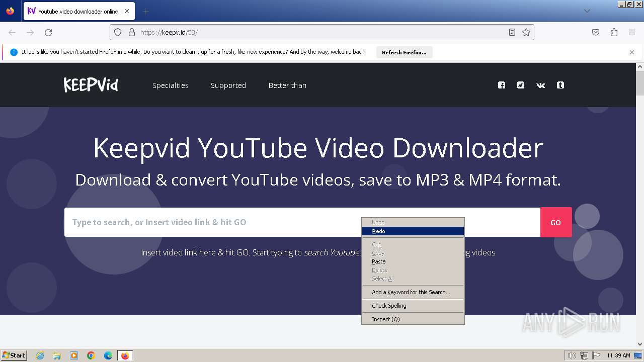The height and width of the screenshot is (362, 644).
Task: Go back to the previous page
Action: click(x=12, y=32)
